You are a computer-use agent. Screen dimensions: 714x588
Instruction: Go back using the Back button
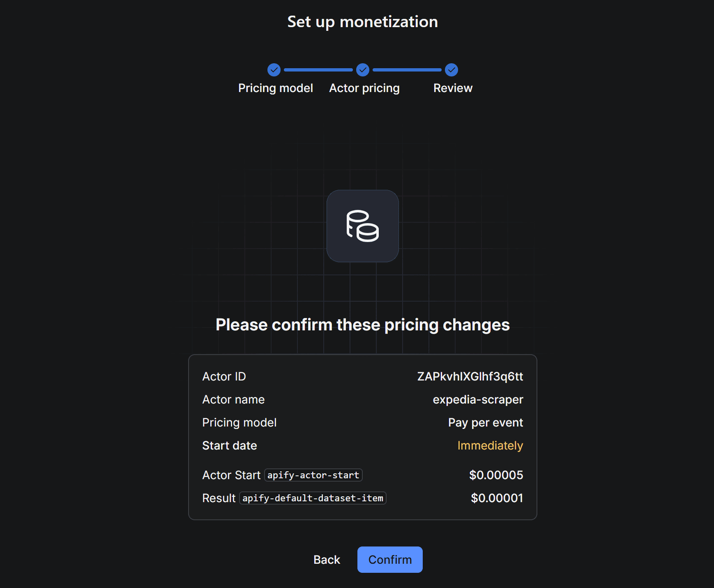(x=327, y=559)
